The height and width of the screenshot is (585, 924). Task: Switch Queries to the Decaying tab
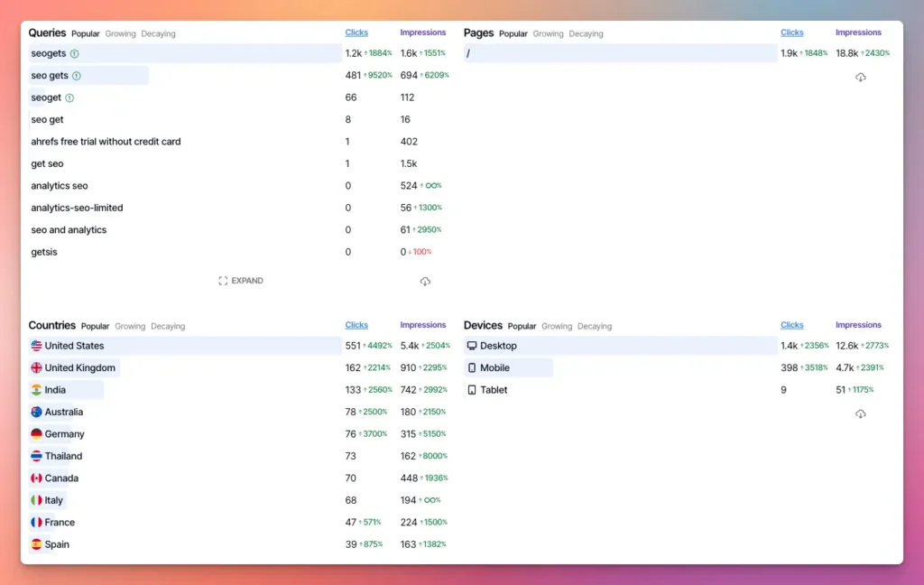tap(159, 34)
